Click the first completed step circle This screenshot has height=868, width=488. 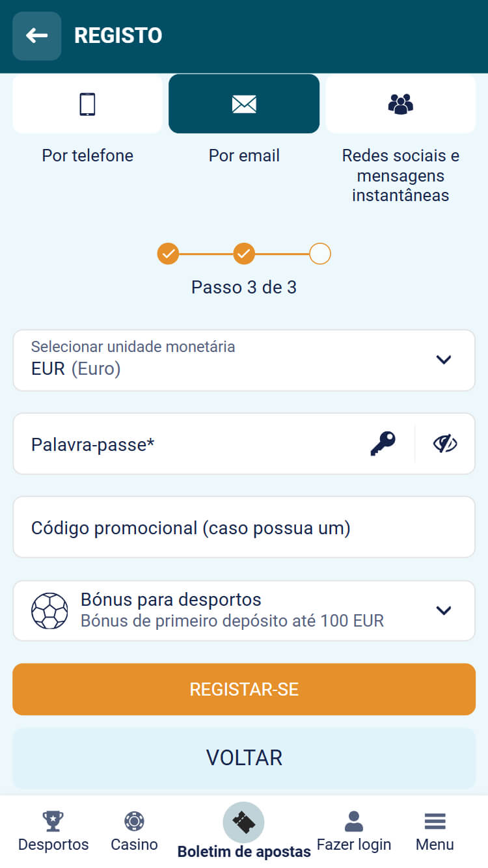168,253
